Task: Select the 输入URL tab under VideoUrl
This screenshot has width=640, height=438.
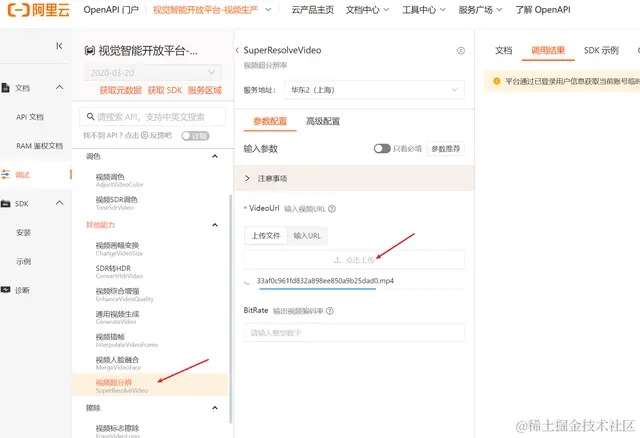Action: 307,236
